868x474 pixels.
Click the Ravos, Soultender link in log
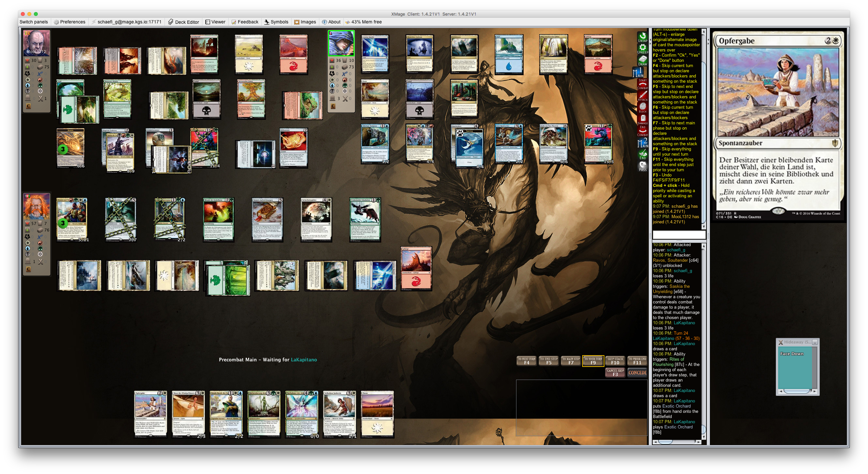[x=670, y=260]
